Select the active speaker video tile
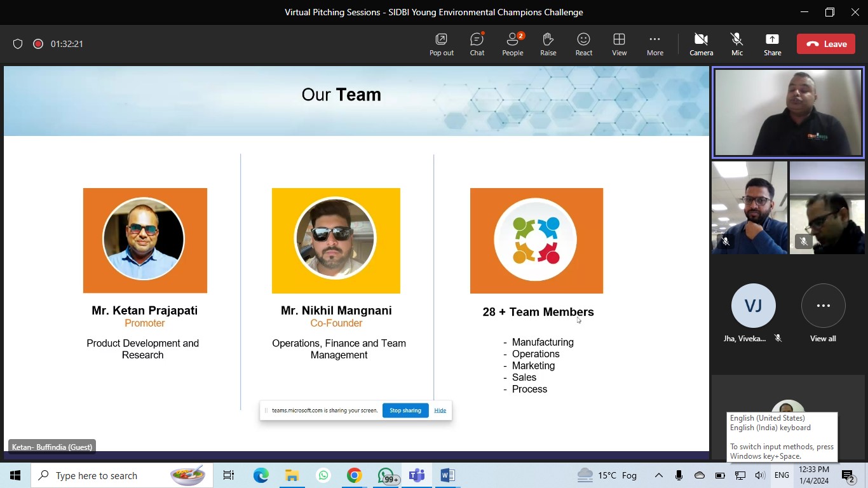This screenshot has width=868, height=488. click(788, 112)
